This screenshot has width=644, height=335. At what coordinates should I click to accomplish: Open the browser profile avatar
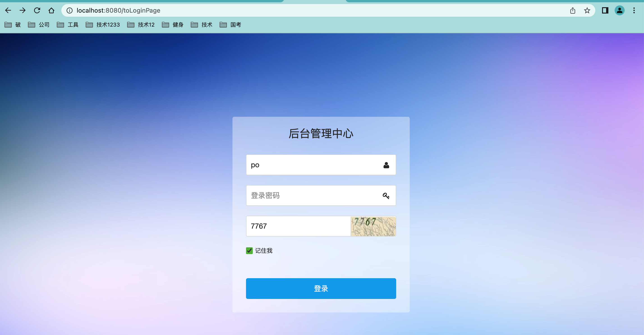[619, 10]
